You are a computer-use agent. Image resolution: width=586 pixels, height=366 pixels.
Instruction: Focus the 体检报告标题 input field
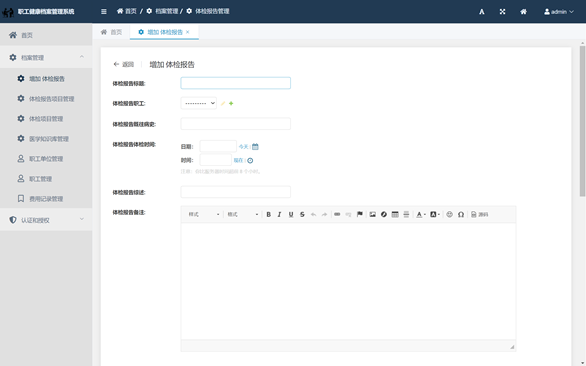point(235,83)
